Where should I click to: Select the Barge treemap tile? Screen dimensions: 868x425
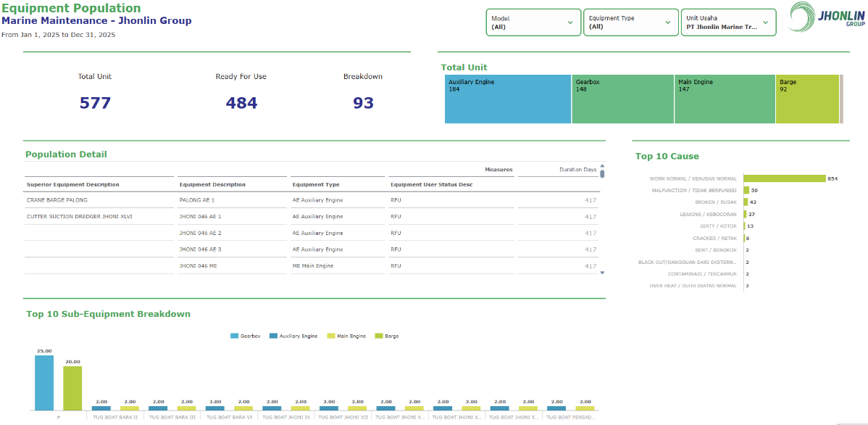[807, 99]
